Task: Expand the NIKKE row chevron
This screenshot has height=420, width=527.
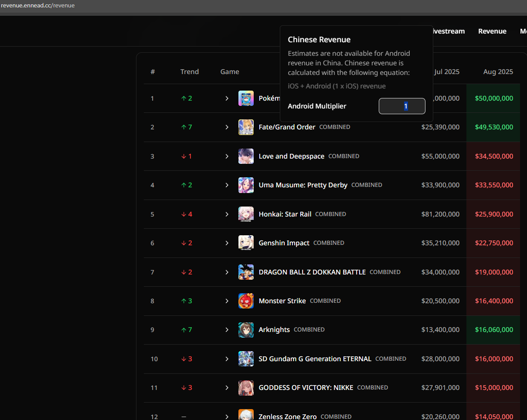Action: 227,388
